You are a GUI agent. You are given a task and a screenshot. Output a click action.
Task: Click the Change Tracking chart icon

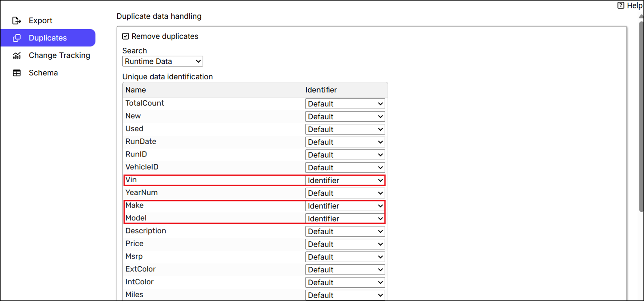(17, 56)
